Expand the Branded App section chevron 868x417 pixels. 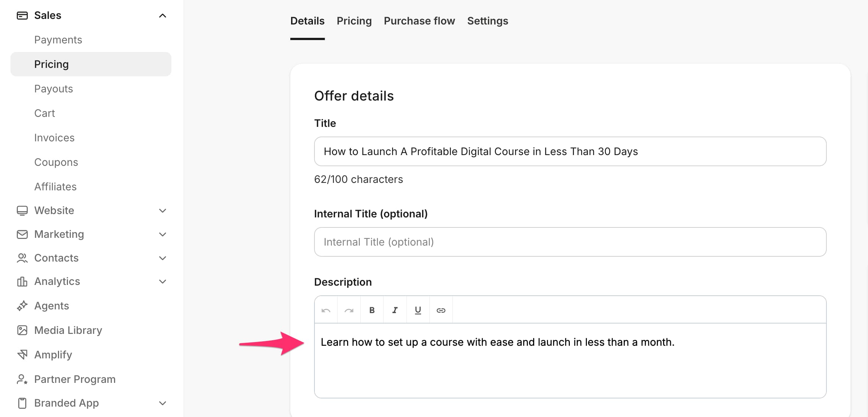point(163,403)
